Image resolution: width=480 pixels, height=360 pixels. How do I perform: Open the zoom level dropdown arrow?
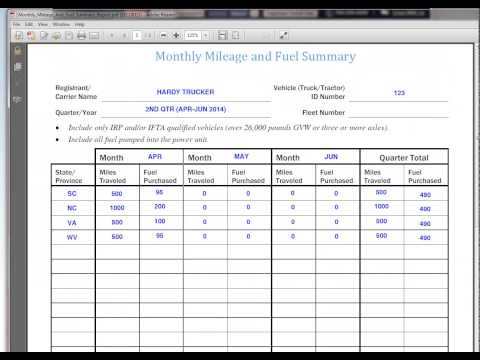[x=206, y=36]
